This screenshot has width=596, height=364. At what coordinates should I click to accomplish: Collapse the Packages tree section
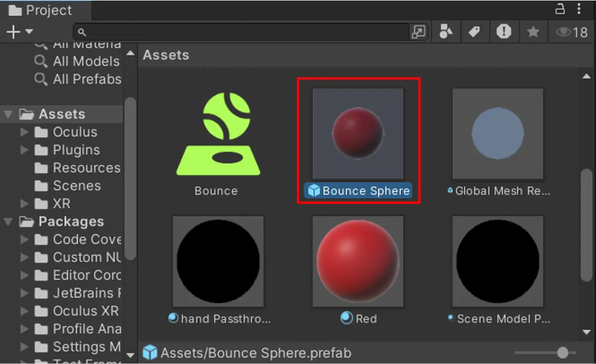pos(9,222)
